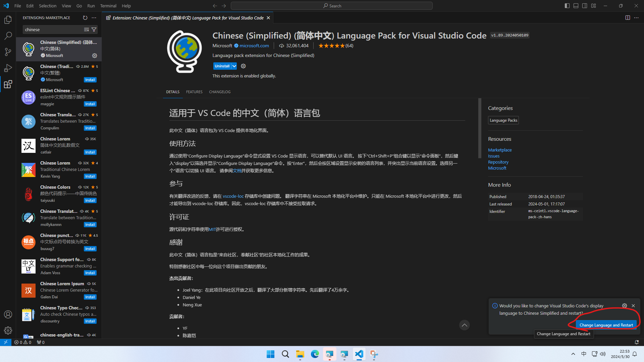Switch to the CHANGELOG tab
This screenshot has width=644, height=362.
(x=220, y=92)
